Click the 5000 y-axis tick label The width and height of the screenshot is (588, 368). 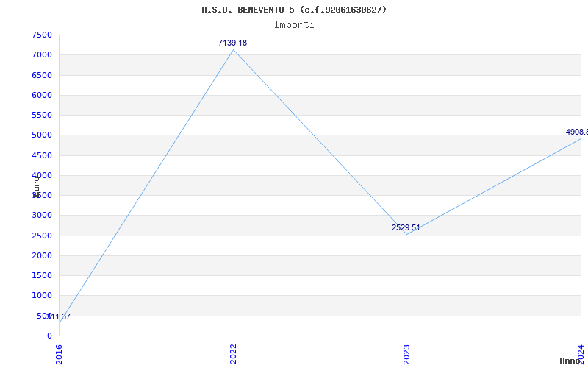[x=42, y=135]
